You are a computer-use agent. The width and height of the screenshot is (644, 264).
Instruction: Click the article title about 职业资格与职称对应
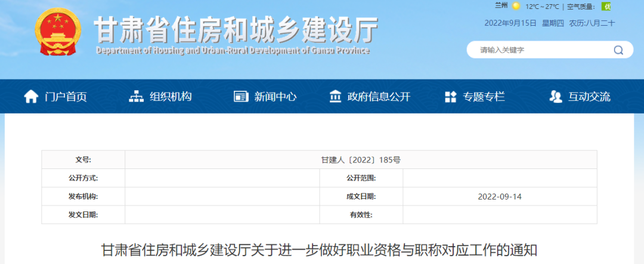coord(320,250)
